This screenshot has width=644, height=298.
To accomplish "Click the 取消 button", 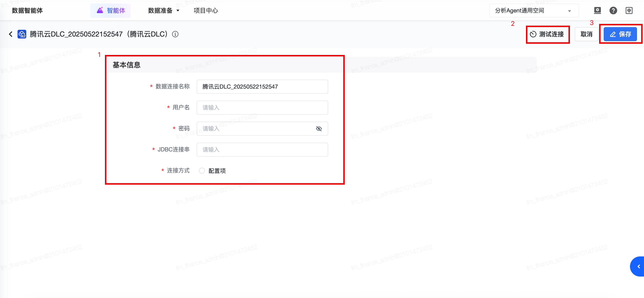I will [x=586, y=34].
